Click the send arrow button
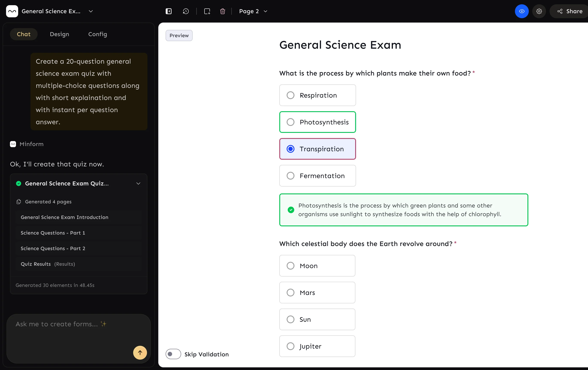Screen dimensions: 588x370 click(x=140, y=352)
